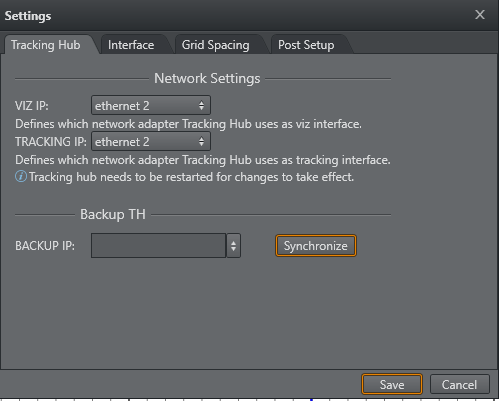Viewport: 499px width, 401px height.
Task: Switch to the Tracking Hub tab
Action: [x=46, y=45]
